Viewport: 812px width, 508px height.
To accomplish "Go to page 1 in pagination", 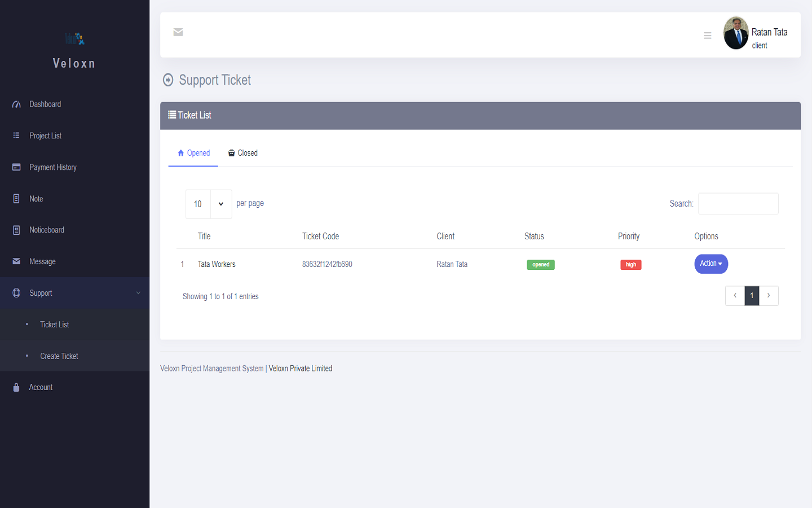I will 752,295.
